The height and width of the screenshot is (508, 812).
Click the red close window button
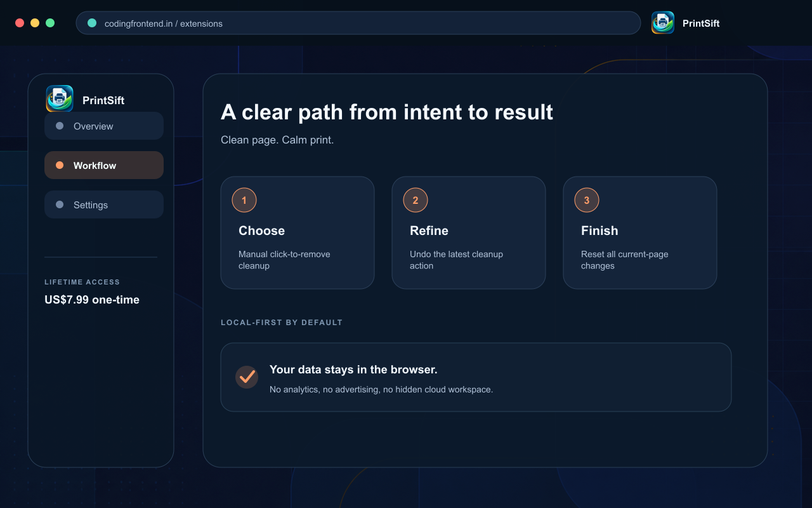pos(20,23)
